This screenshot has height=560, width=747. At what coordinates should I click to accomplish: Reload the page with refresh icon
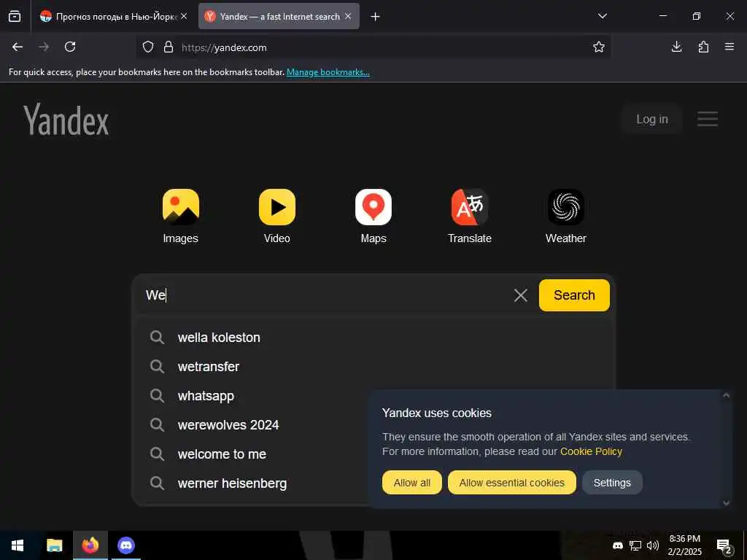70,47
